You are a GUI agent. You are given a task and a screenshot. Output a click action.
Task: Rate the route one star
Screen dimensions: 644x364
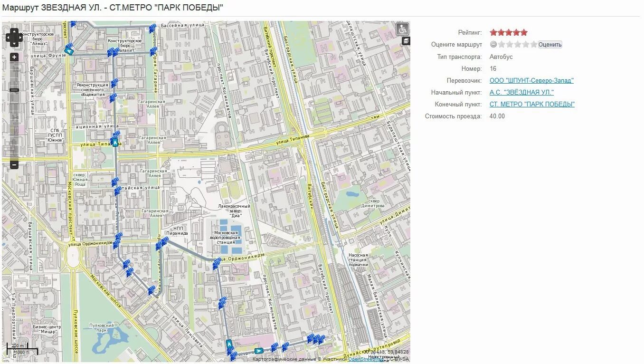click(502, 44)
